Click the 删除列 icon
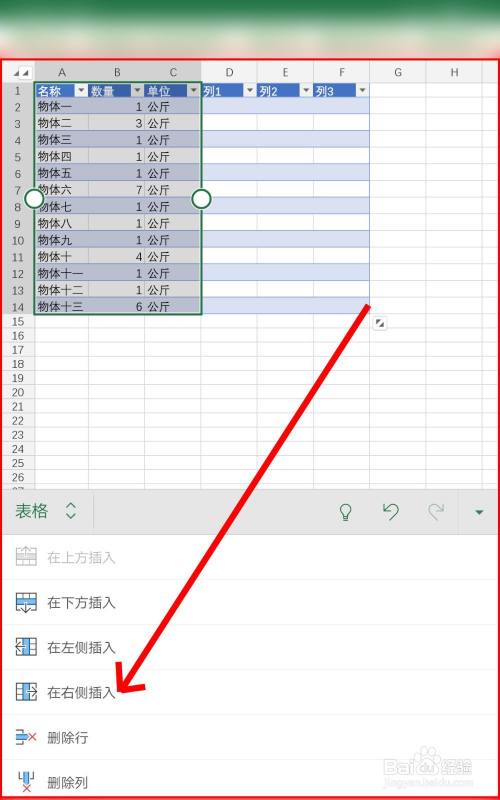Screen dimensions: 500x800 26,782
